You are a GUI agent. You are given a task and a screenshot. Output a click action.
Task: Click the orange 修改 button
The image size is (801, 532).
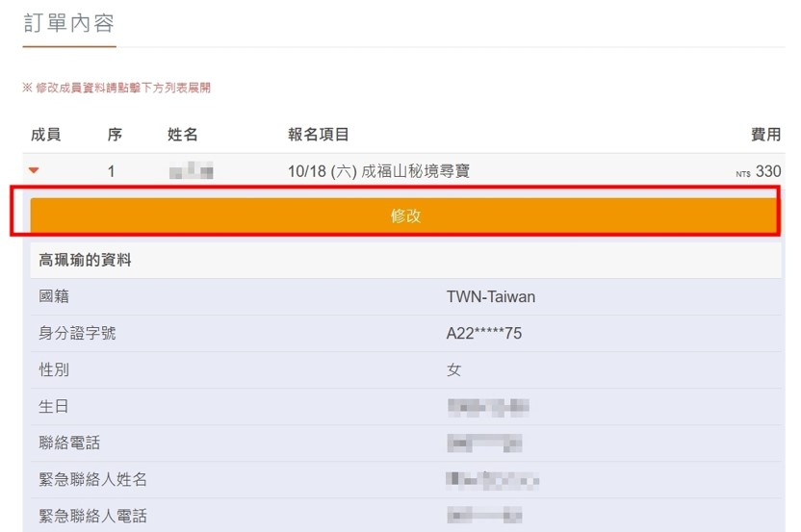tap(405, 216)
